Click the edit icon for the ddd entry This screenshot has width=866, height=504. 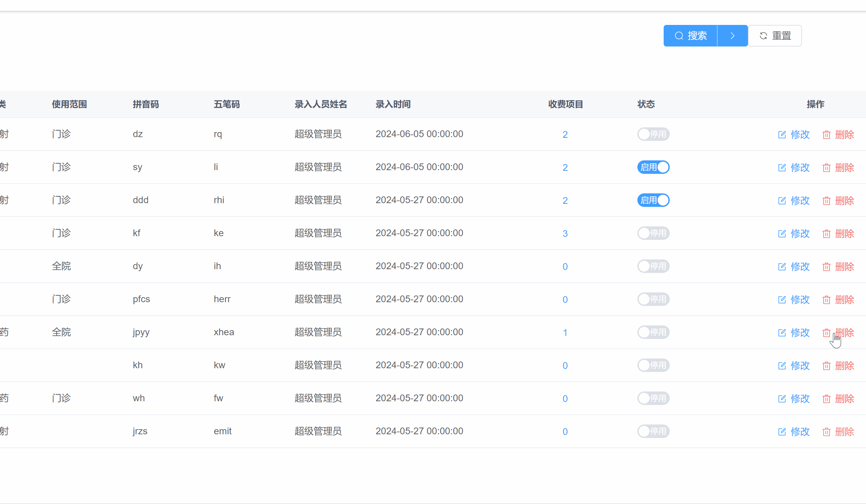tap(782, 200)
